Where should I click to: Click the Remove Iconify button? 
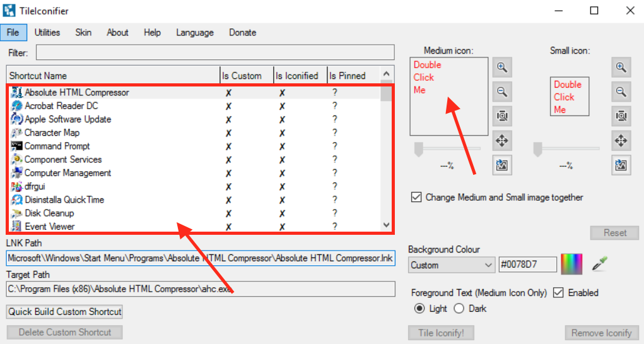coord(602,333)
